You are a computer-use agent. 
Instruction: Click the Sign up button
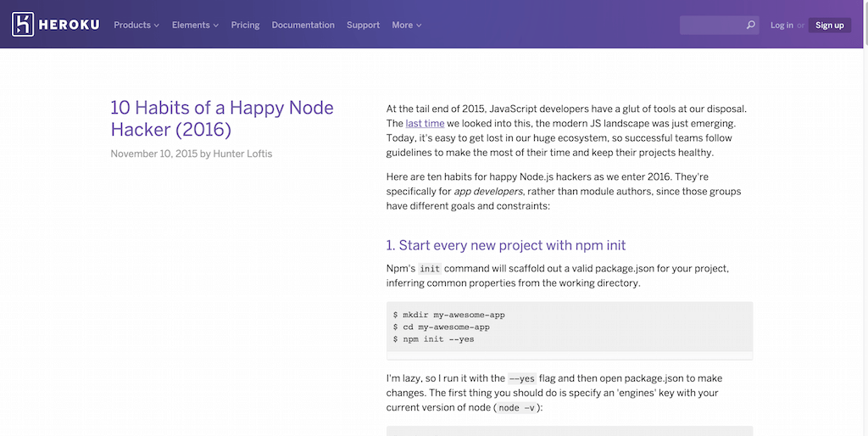coord(829,25)
